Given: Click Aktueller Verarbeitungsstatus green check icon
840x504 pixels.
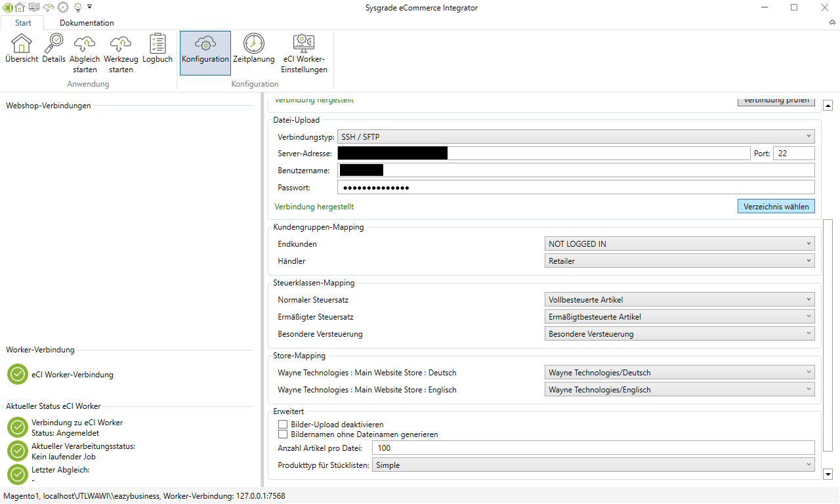Looking at the screenshot, I should [x=18, y=451].
